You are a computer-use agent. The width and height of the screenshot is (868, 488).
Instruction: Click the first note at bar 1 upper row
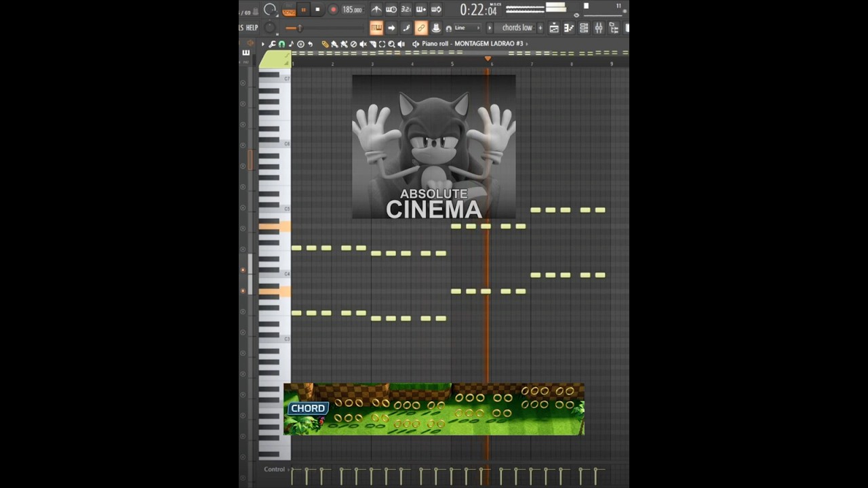297,248
